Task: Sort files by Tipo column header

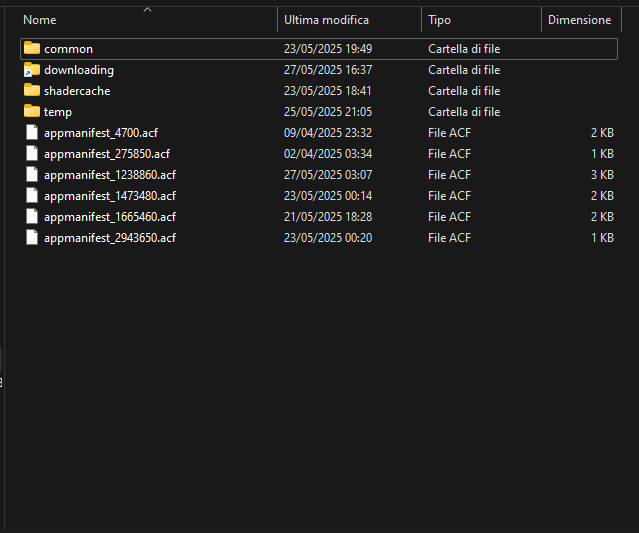Action: coord(440,20)
